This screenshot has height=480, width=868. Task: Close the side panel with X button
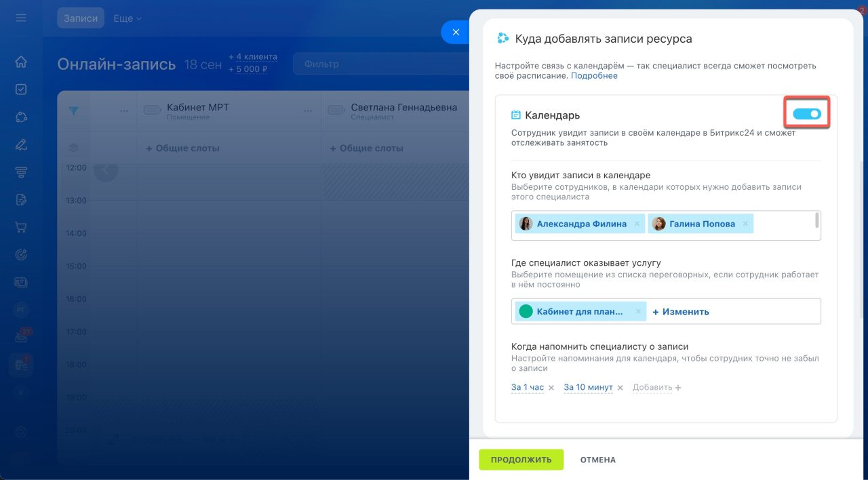(x=456, y=33)
